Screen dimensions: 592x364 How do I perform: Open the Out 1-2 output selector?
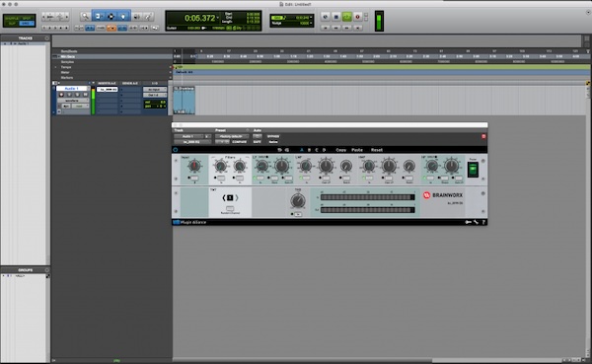click(x=155, y=95)
